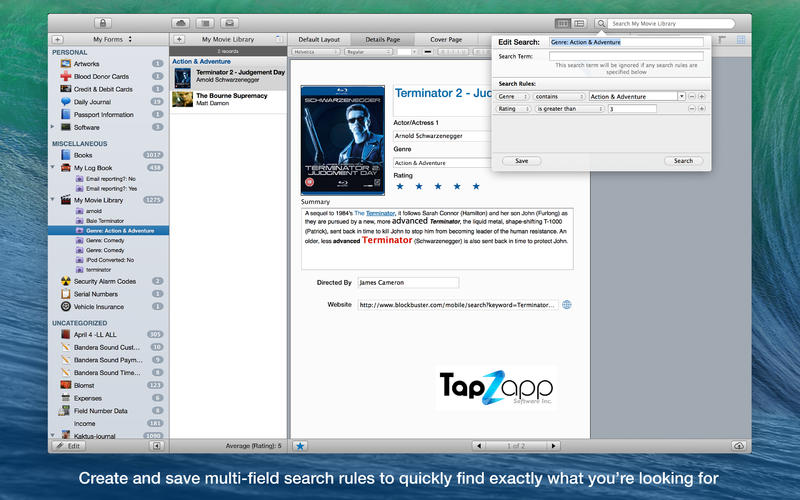The height and width of the screenshot is (500, 800).
Task: Open the Vehicle Insurance form
Action: point(108,307)
